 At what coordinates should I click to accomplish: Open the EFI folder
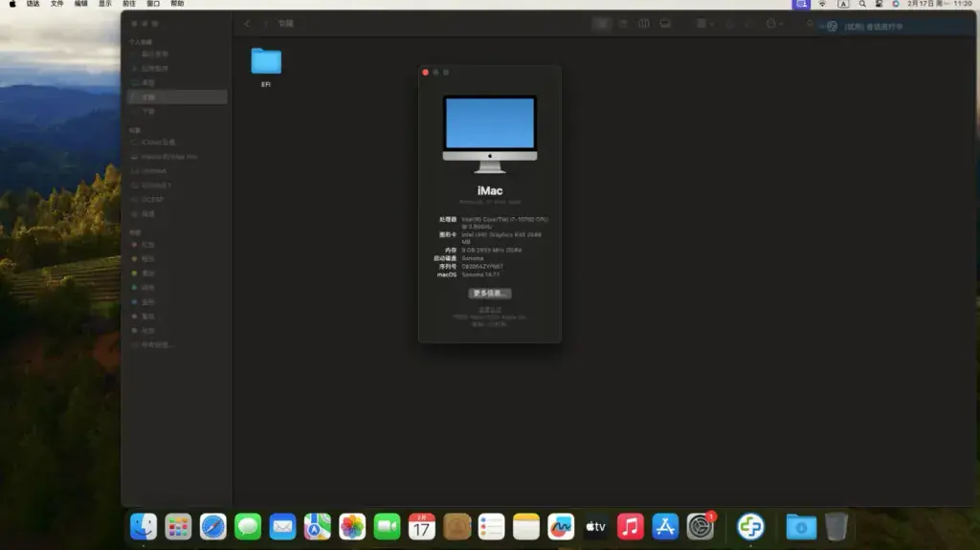pos(266,61)
